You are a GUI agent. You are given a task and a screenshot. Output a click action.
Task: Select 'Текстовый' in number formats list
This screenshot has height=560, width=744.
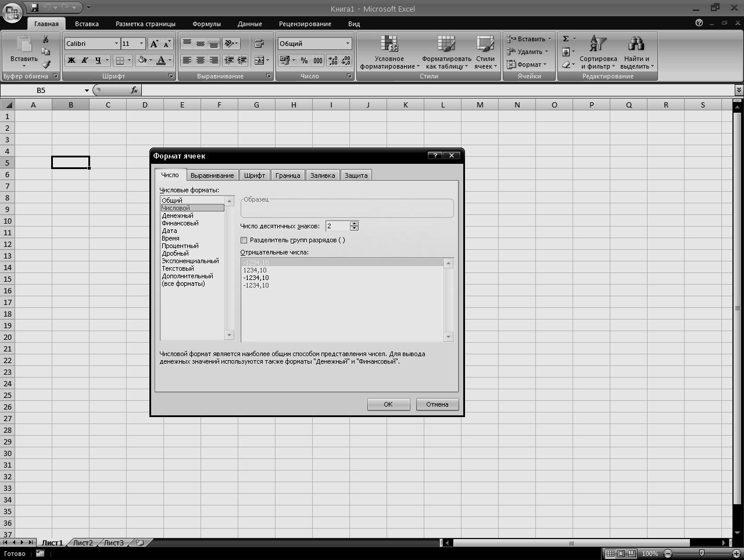pyautogui.click(x=178, y=268)
